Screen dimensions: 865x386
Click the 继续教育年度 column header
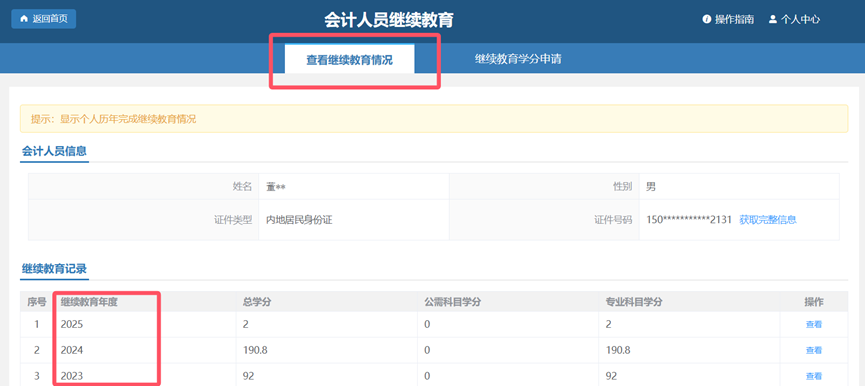pos(89,302)
